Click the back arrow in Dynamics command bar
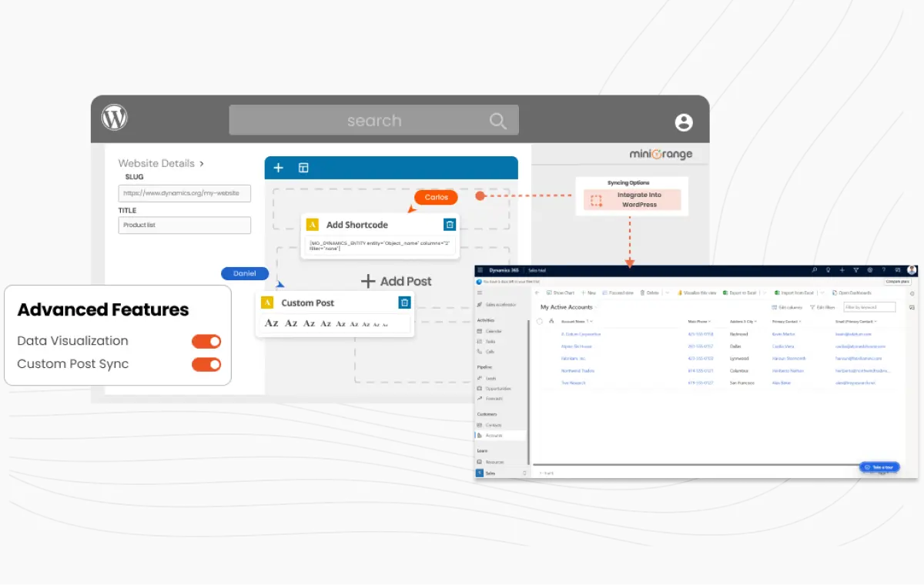 click(x=537, y=293)
